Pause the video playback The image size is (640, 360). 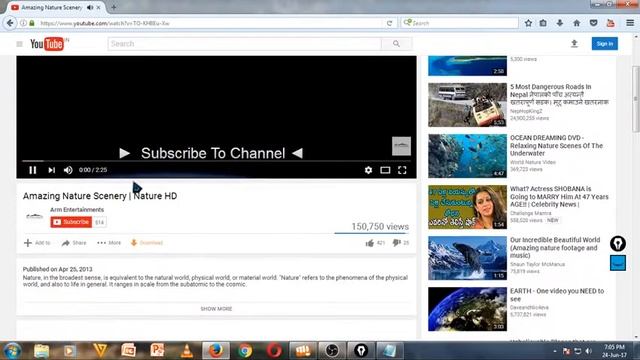pos(33,170)
